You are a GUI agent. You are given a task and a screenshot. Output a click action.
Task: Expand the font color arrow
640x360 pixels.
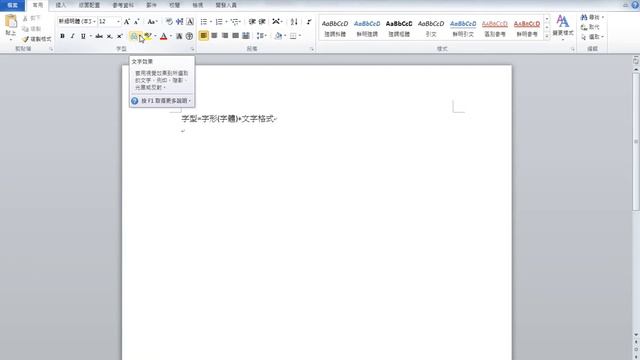click(x=171, y=36)
